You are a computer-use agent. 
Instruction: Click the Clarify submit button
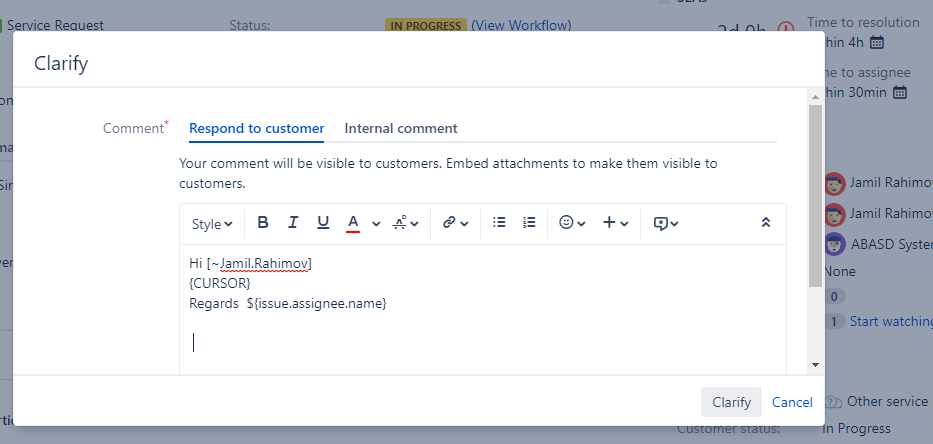[731, 402]
